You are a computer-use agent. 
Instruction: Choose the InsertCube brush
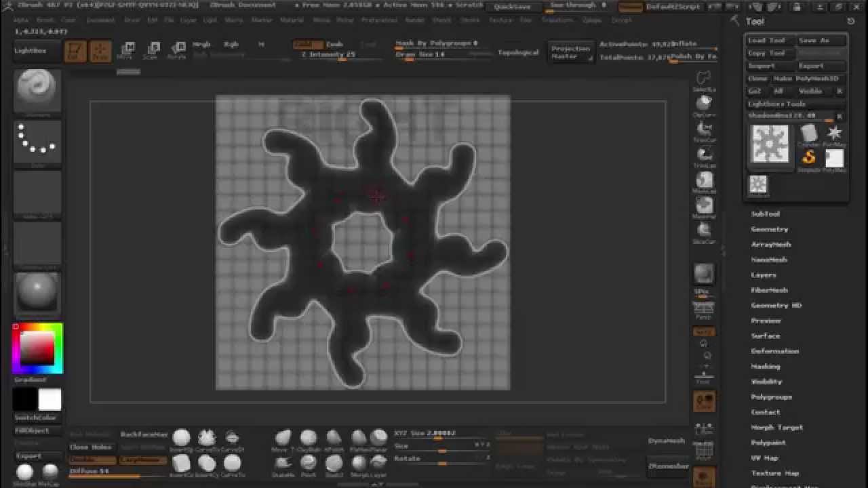pos(181,465)
